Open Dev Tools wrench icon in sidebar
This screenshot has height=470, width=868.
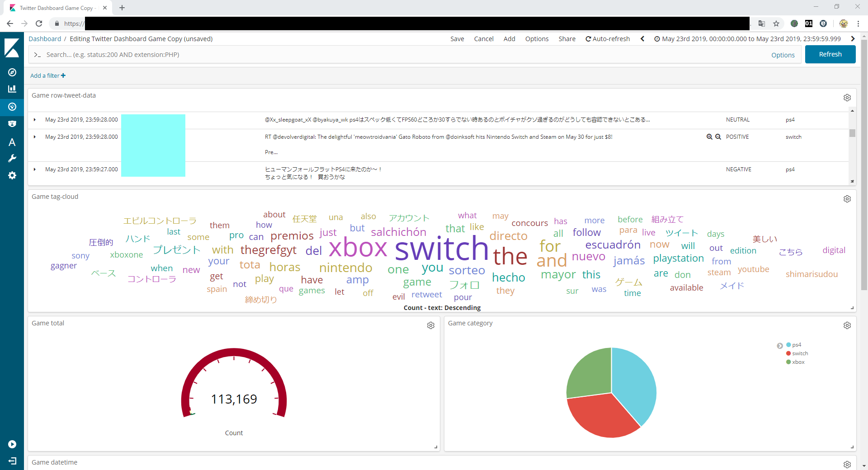[x=12, y=158]
